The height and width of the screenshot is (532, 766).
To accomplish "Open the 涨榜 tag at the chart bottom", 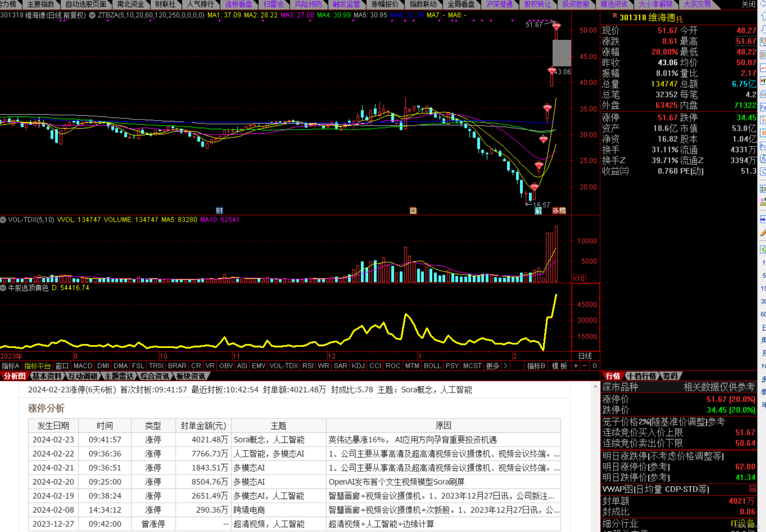I will coord(559,211).
